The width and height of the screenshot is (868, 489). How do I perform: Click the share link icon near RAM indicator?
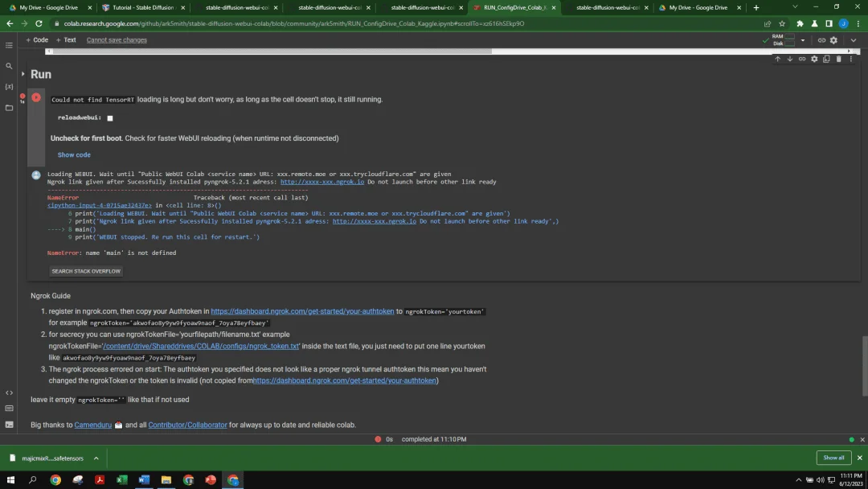[821, 40]
